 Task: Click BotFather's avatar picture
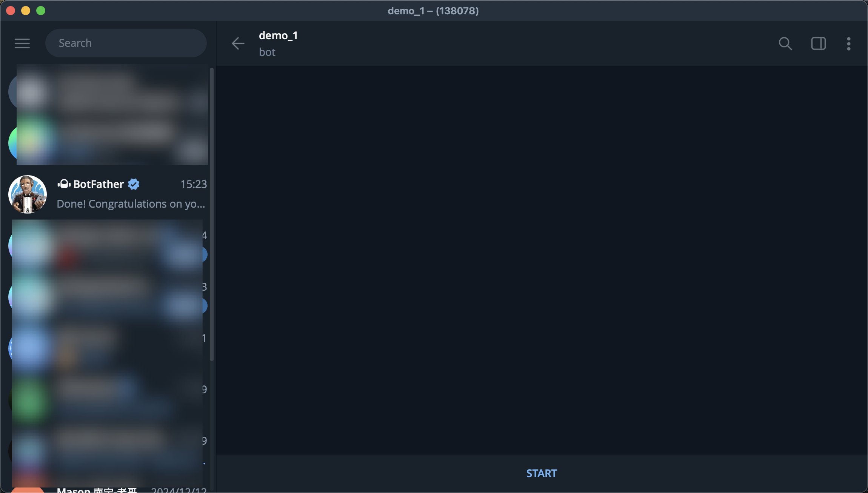coord(28,194)
